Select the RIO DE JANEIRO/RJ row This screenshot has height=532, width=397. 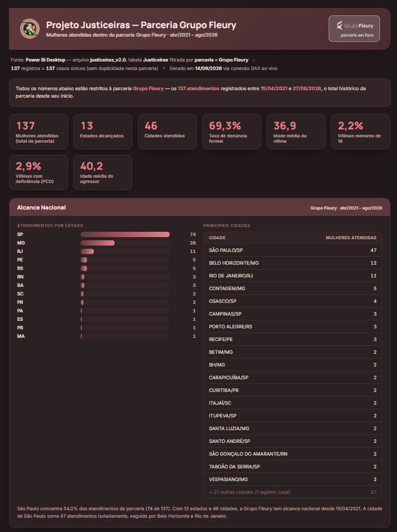(x=293, y=276)
